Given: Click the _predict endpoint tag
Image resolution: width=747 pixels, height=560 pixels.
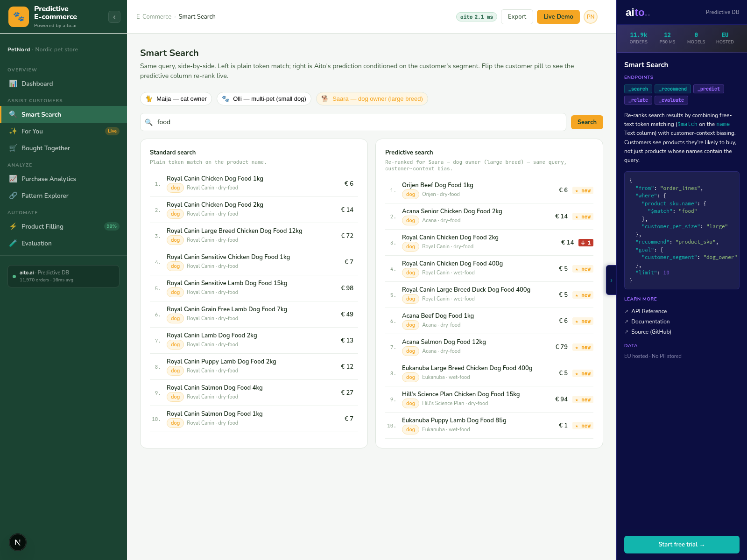Looking at the screenshot, I should point(708,89).
